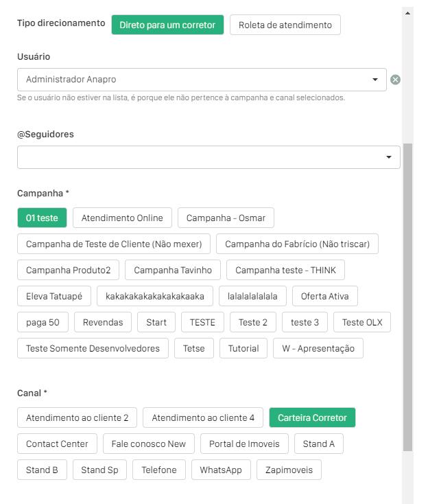The width and height of the screenshot is (428, 504).
Task: Select the Carteira Corretor channel
Action: click(312, 417)
